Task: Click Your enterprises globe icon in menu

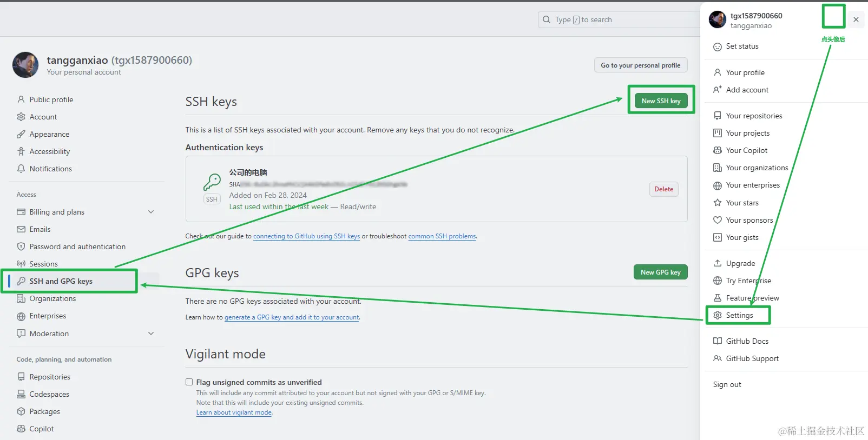Action: 718,185
